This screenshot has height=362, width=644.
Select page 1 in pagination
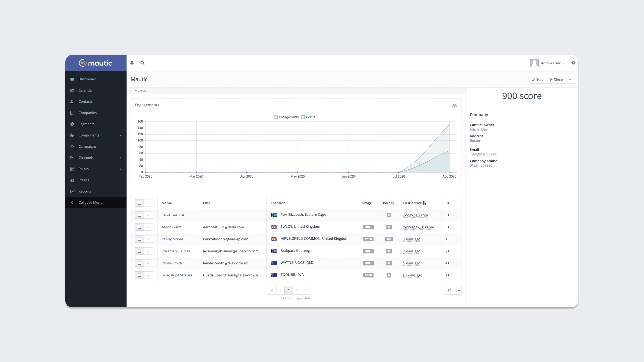[x=288, y=290]
